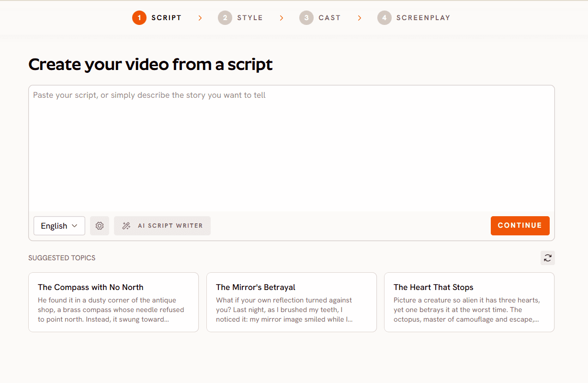This screenshot has height=383, width=588.
Task: Go to the Script step tab
Action: click(157, 18)
